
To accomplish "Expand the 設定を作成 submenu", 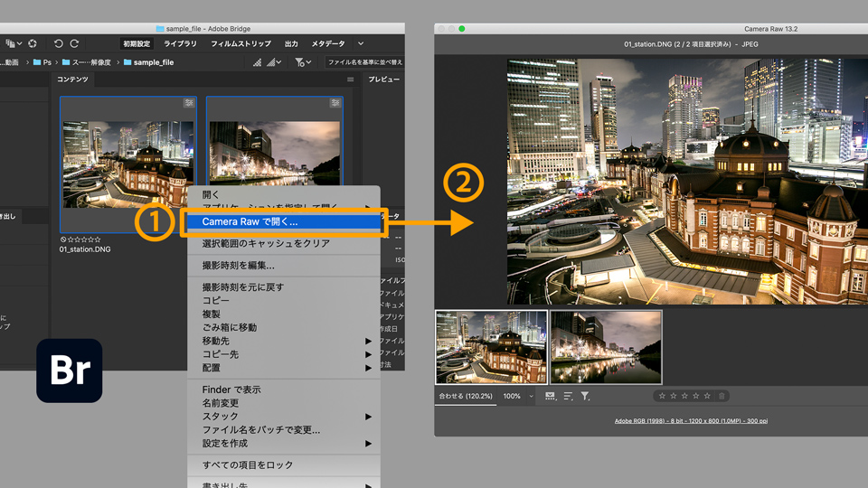I will pyautogui.click(x=284, y=443).
